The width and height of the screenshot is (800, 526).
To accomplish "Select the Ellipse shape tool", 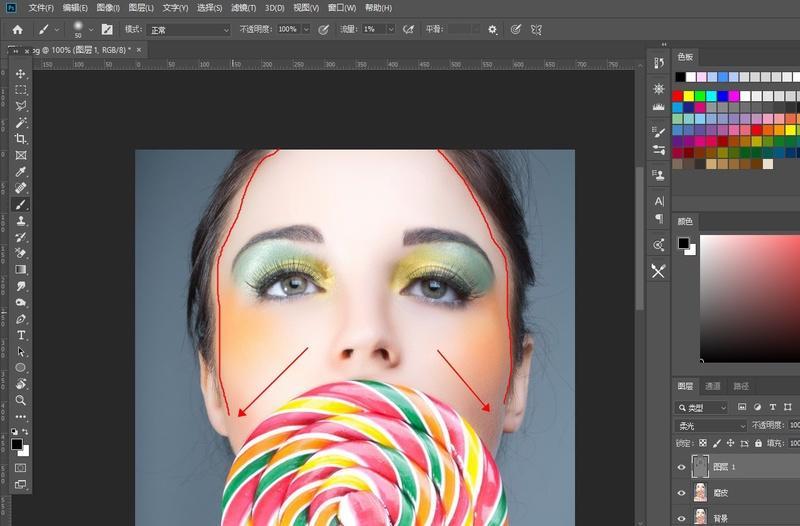I will [x=20, y=367].
